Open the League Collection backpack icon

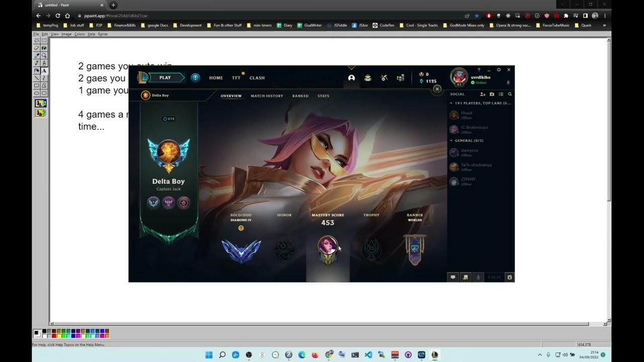[368, 78]
